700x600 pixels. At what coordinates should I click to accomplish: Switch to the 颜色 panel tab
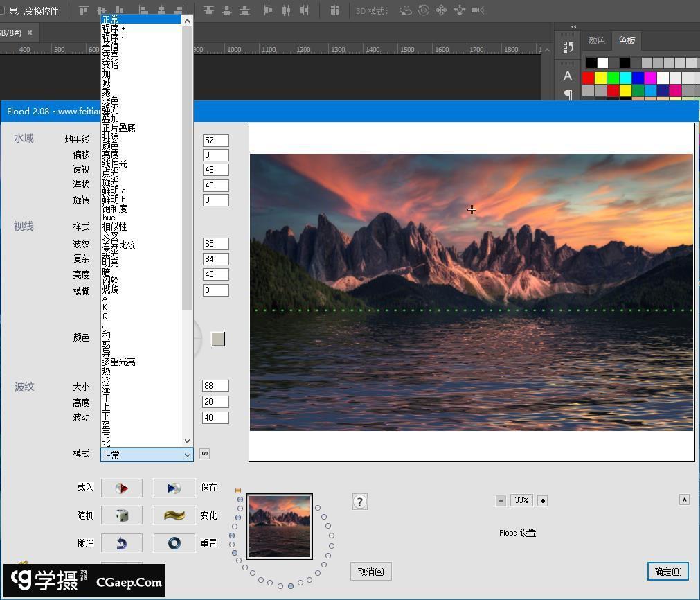596,41
